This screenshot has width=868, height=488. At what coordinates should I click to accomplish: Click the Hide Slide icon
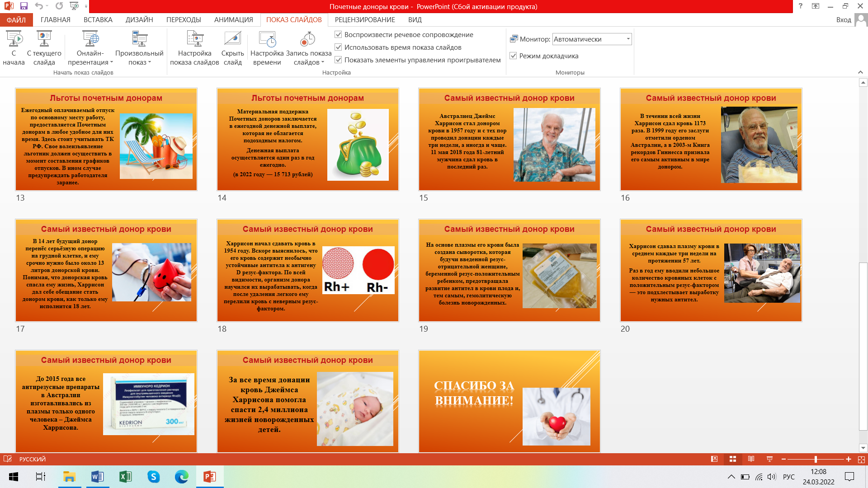(x=232, y=39)
